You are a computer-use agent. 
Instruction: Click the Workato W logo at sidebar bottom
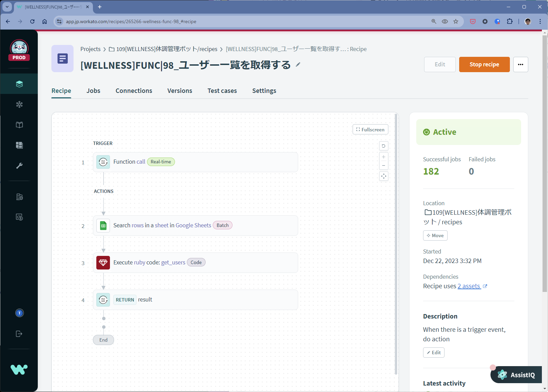coord(19,369)
